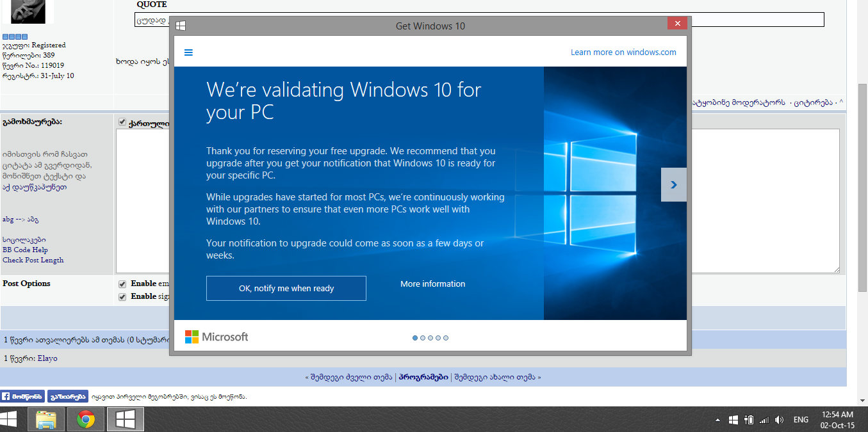The width and height of the screenshot is (868, 432).
Task: Go to შემდეგი ახალი თემა link
Action: [x=495, y=377]
